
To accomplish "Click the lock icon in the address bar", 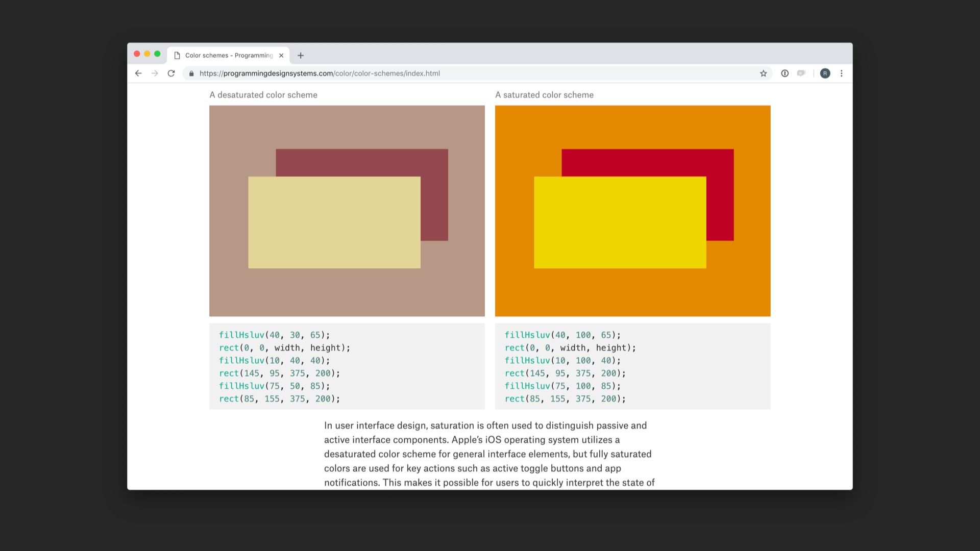I will pyautogui.click(x=191, y=73).
